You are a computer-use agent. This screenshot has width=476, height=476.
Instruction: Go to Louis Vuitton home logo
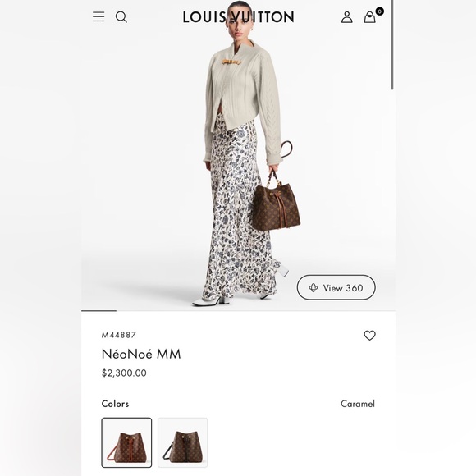tap(238, 17)
